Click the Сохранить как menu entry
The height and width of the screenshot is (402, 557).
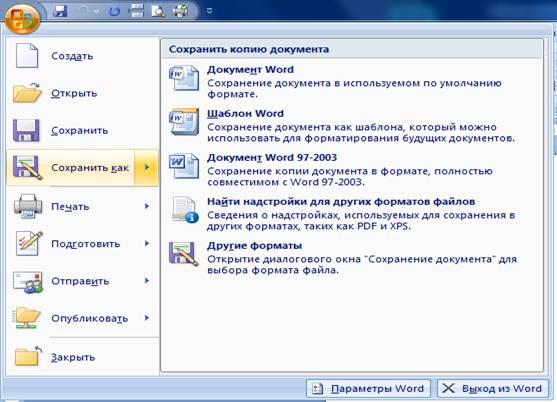click(71, 168)
